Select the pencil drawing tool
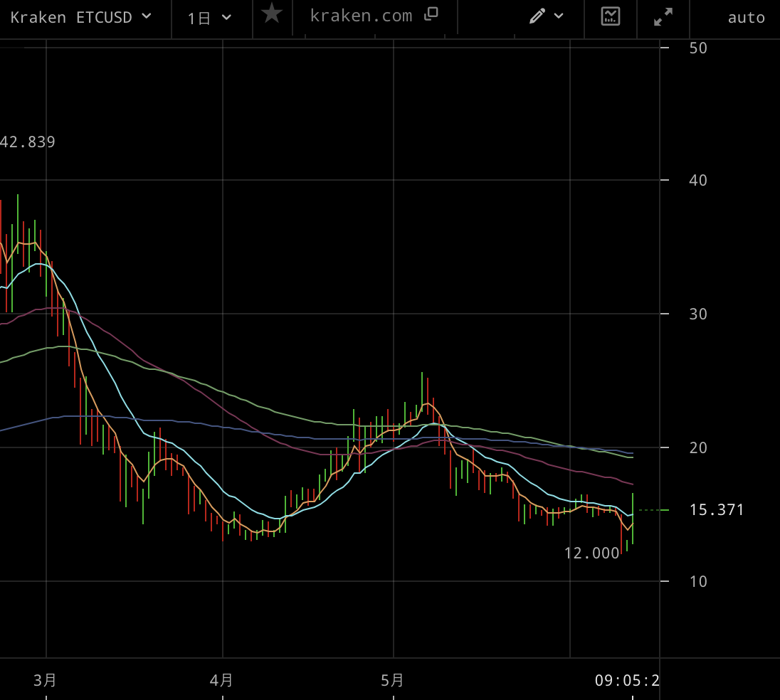 pyautogui.click(x=537, y=16)
